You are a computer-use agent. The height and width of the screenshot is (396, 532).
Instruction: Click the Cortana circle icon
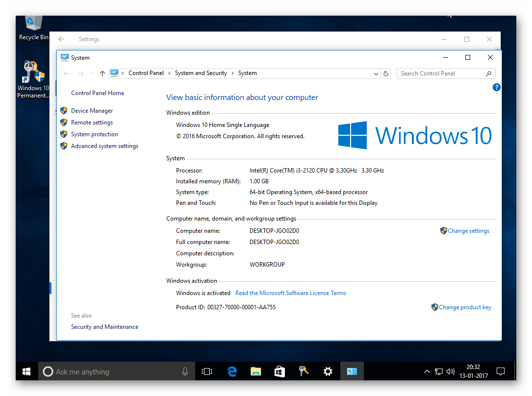tap(48, 371)
